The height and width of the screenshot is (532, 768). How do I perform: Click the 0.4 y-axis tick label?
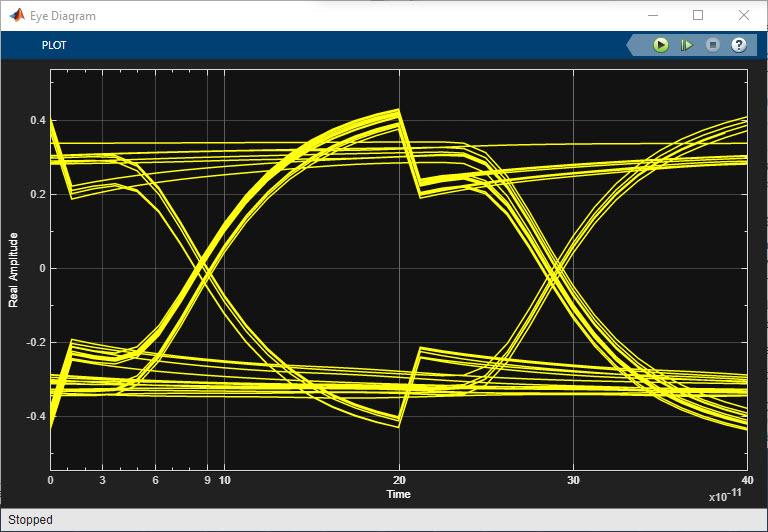click(x=38, y=121)
